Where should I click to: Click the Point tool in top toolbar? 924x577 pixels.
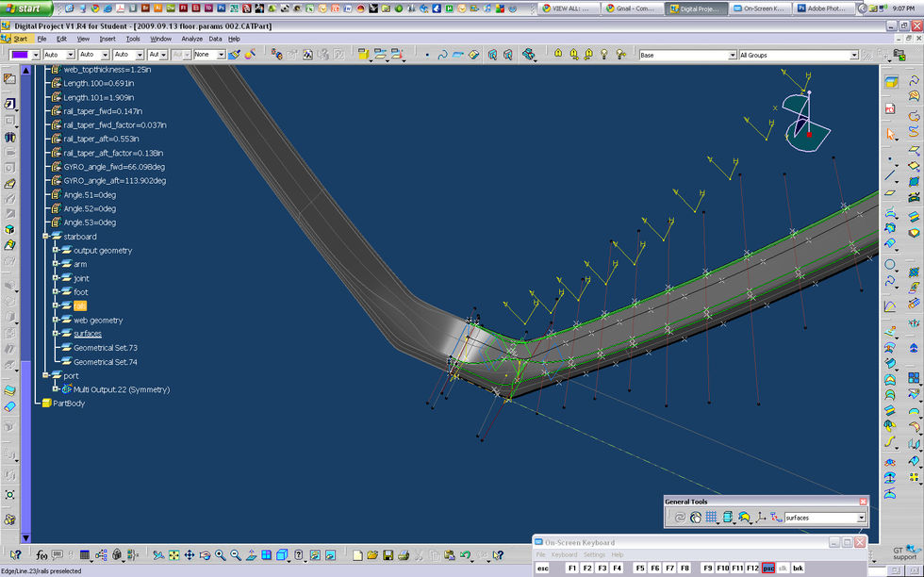point(426,55)
